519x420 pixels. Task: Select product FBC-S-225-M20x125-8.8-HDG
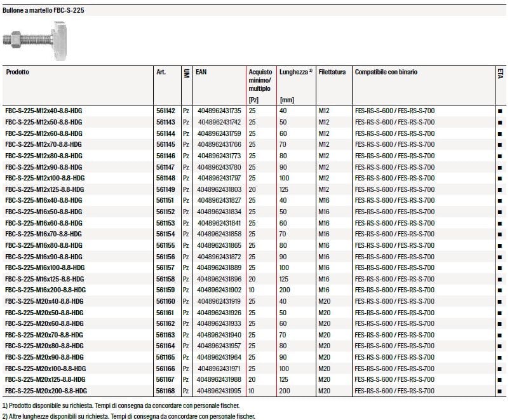(x=46, y=379)
